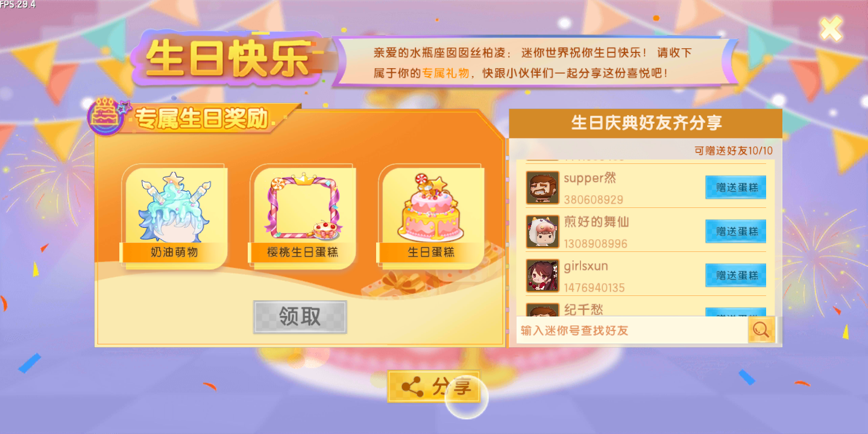The width and height of the screenshot is (868, 434).
Task: Select the 樱桃生日蛋糕 frame reward icon
Action: (303, 205)
